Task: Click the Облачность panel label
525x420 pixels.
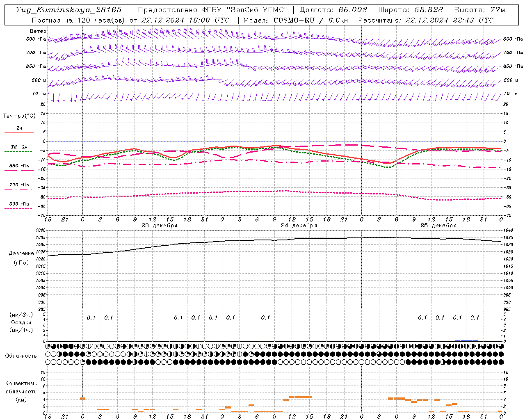Action: (x=21, y=356)
